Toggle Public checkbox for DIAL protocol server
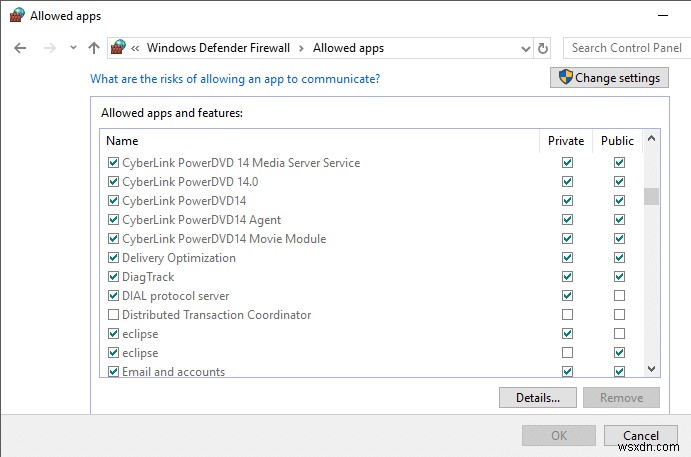 (x=619, y=296)
